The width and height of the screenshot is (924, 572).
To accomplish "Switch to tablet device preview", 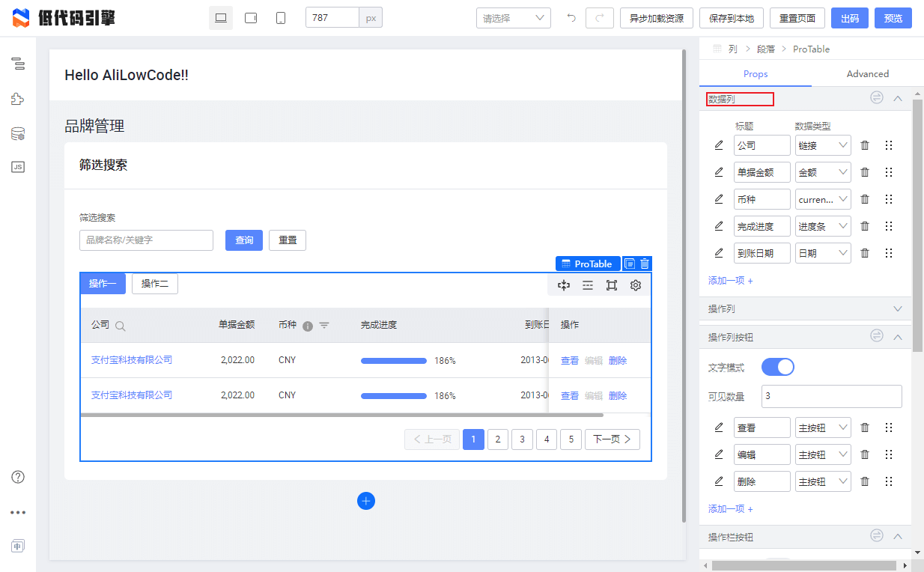I will [x=251, y=18].
